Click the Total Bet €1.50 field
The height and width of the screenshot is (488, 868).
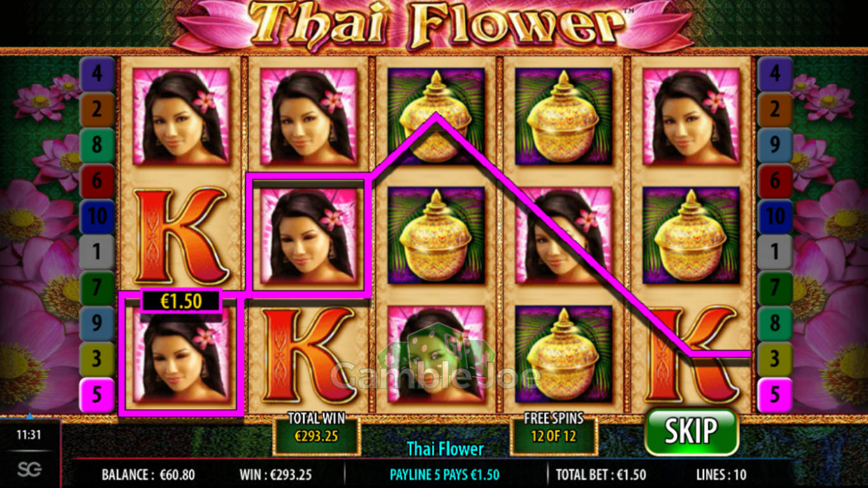point(601,475)
